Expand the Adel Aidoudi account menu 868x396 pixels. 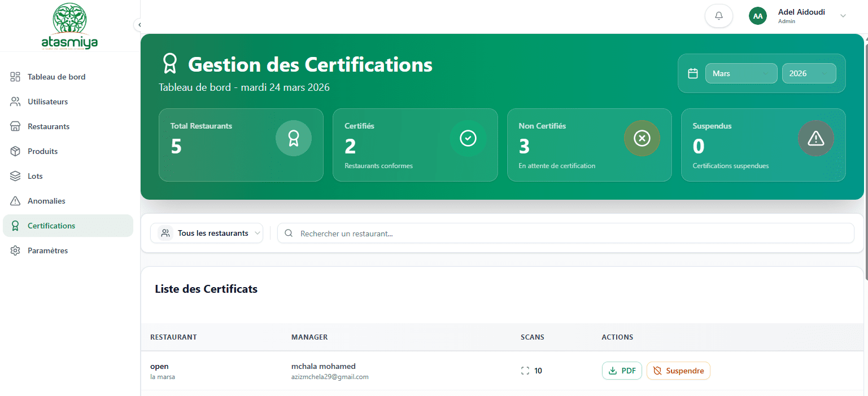point(843,16)
